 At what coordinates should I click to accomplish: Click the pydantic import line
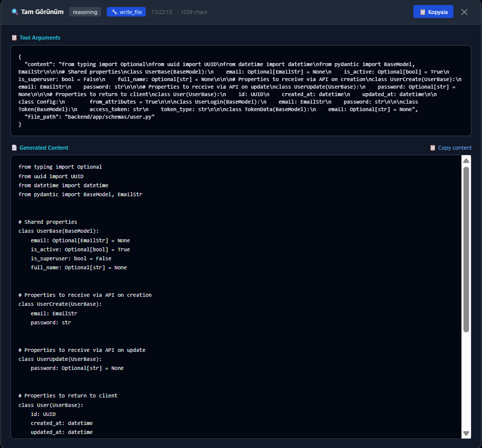80,194
